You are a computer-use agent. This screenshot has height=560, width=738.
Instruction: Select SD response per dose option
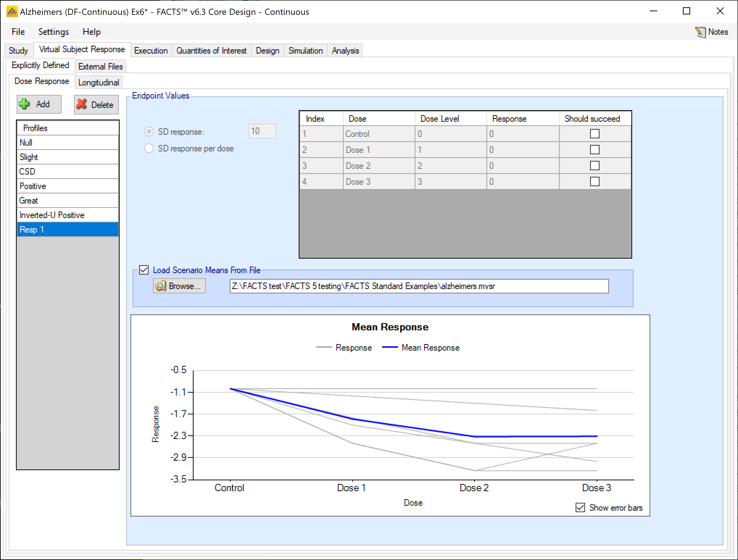[149, 149]
